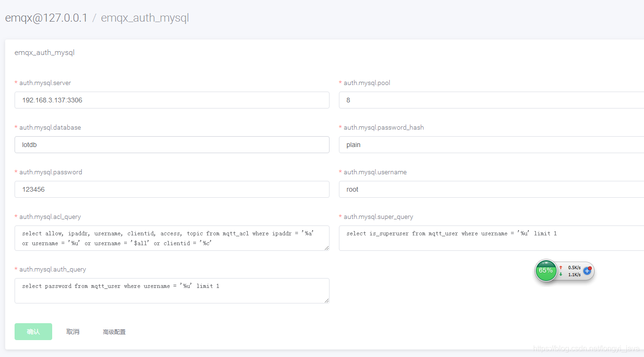Grab the auth_query textarea resize handle

tap(326, 300)
